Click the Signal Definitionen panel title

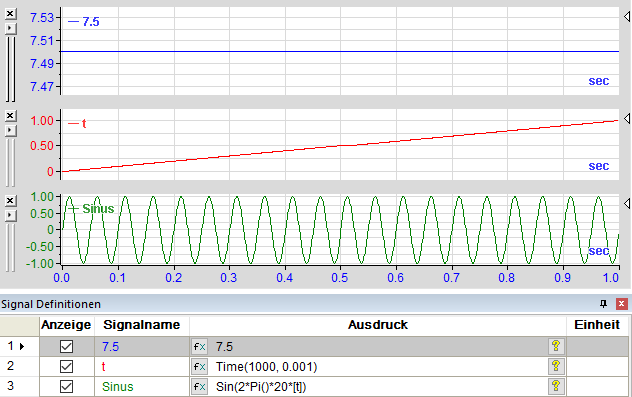51,304
